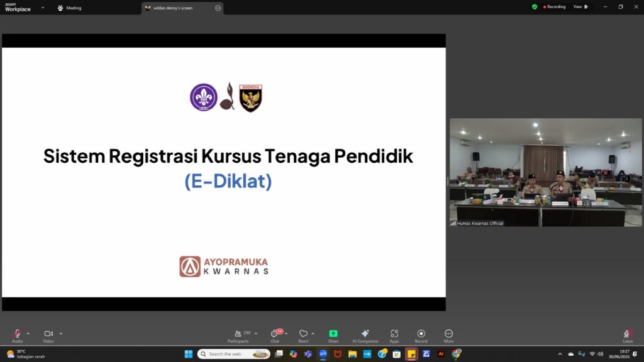
Task: Open the Chat panel
Action: tap(275, 336)
